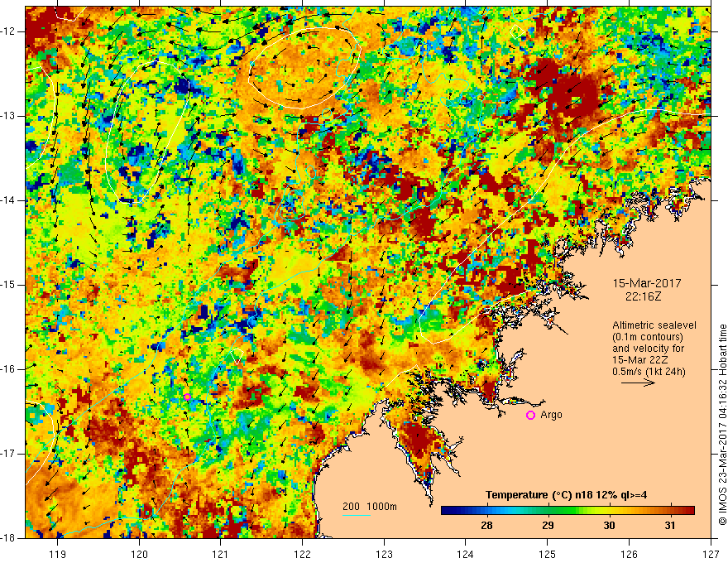Click the longitude label '123'
This screenshot has width=728, height=563.
pyautogui.click(x=384, y=554)
